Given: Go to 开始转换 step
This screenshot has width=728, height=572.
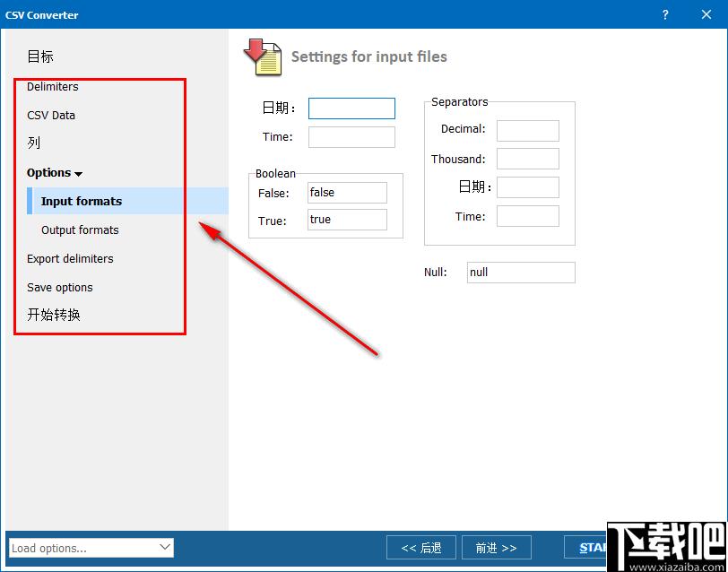Looking at the screenshot, I should click(x=54, y=316).
